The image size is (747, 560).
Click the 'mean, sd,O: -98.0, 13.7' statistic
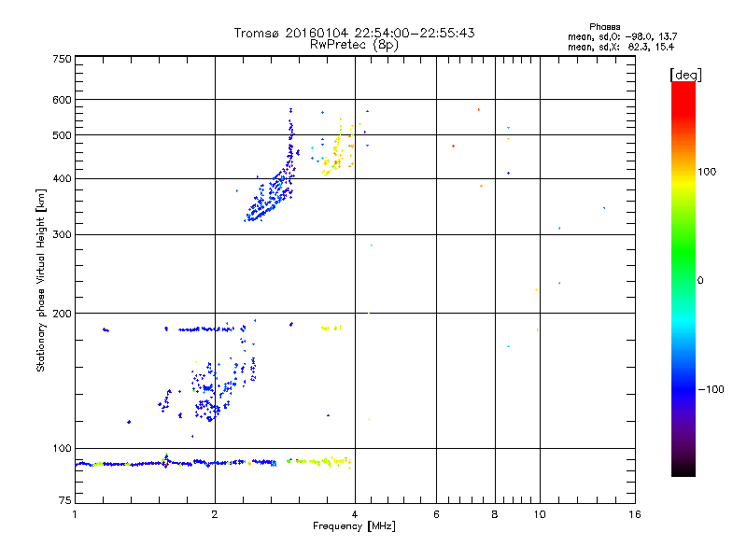pyautogui.click(x=622, y=36)
